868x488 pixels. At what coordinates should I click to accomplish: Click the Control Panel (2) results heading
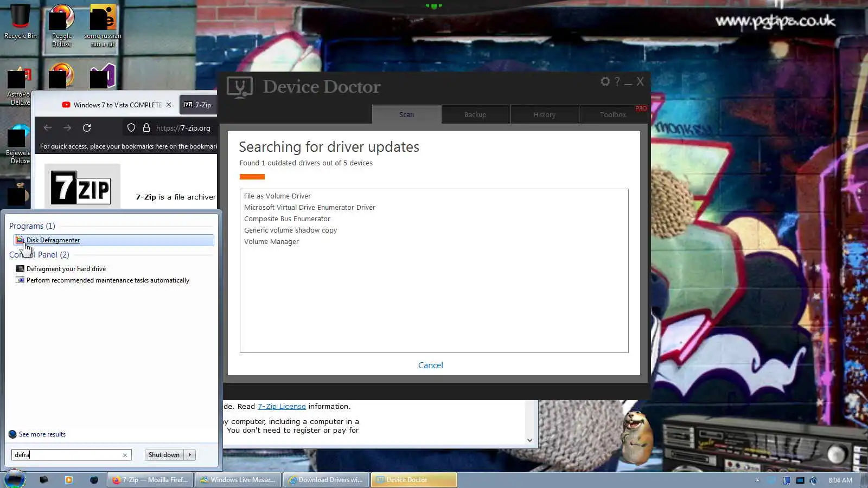(x=39, y=255)
